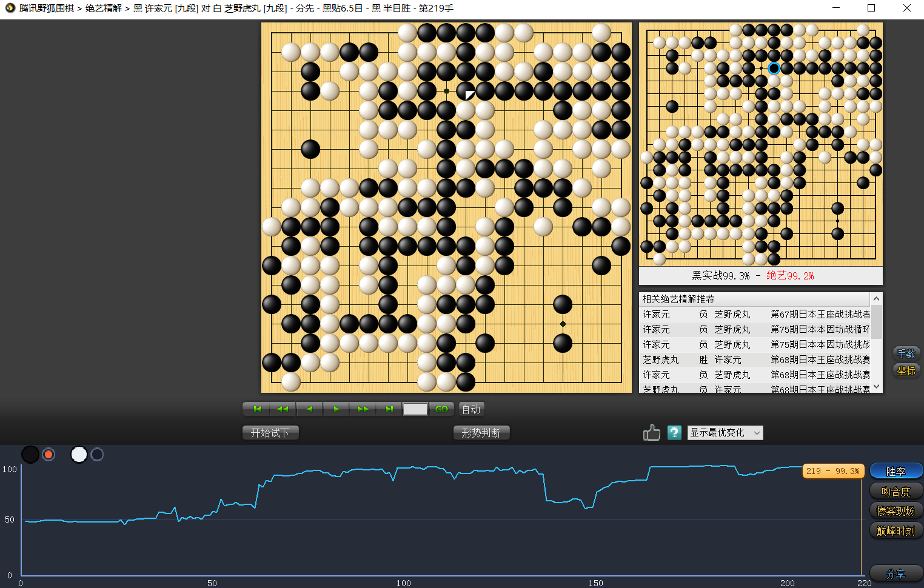Screen dimensions: 924x588
Task: Open the 显示最优变化 dropdown
Action: pos(725,433)
